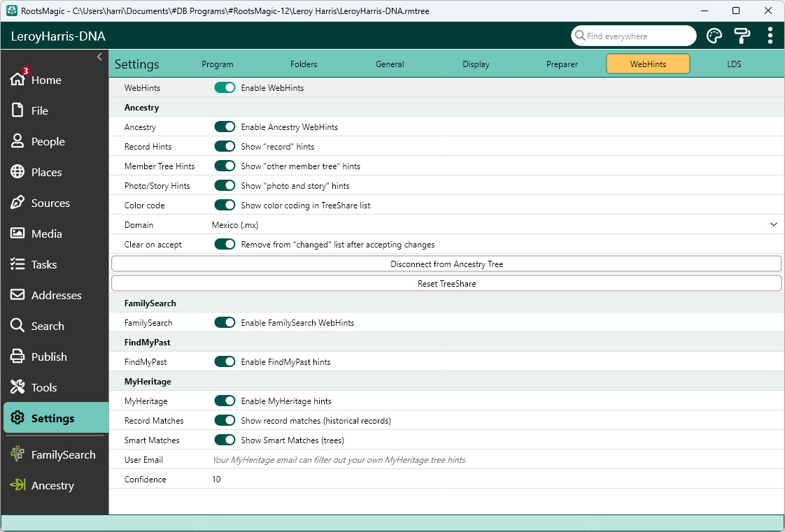Open the Sources pen icon
This screenshot has width=785, height=532.
(17, 203)
